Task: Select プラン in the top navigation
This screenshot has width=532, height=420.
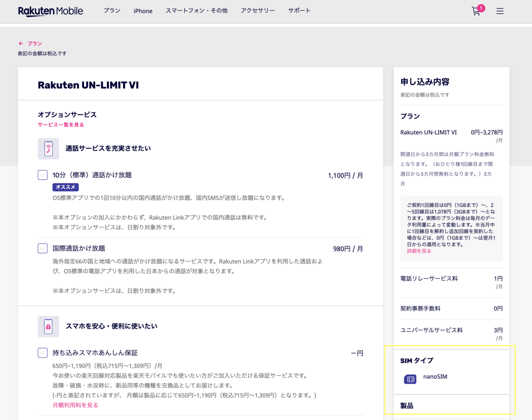Action: coord(112,11)
